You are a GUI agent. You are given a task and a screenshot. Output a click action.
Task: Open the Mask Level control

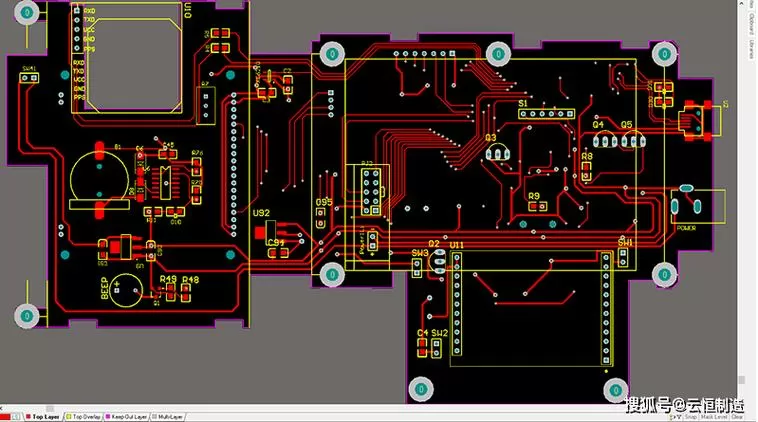point(714,417)
